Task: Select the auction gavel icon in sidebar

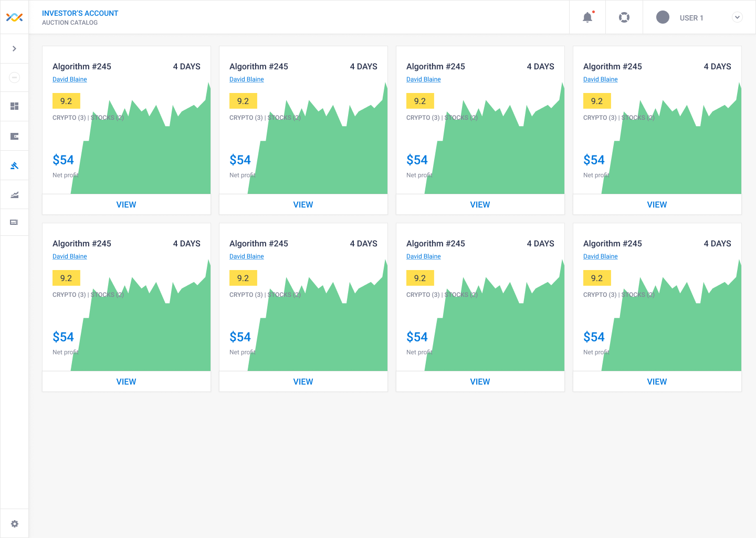Action: pos(14,165)
